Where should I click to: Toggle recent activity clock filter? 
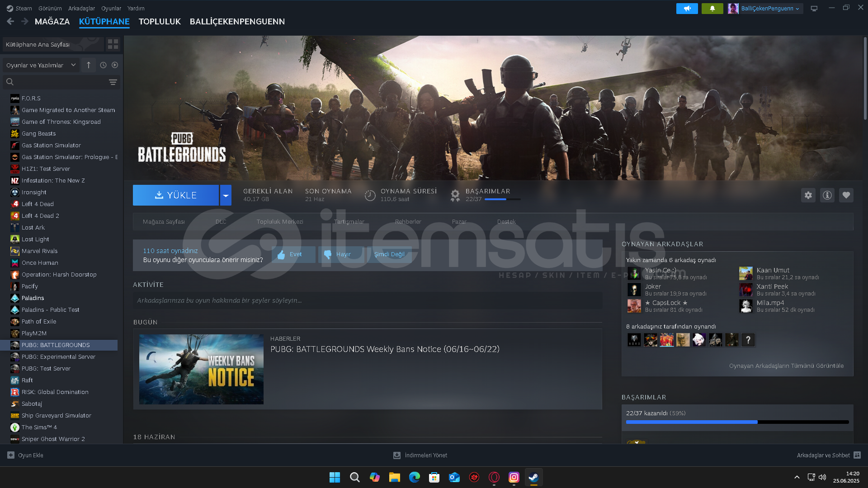[103, 65]
